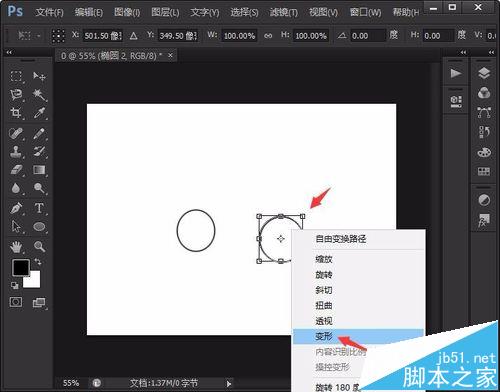
Task: Expand the collapsed left toolbar
Action: pyautogui.click(x=9, y=52)
